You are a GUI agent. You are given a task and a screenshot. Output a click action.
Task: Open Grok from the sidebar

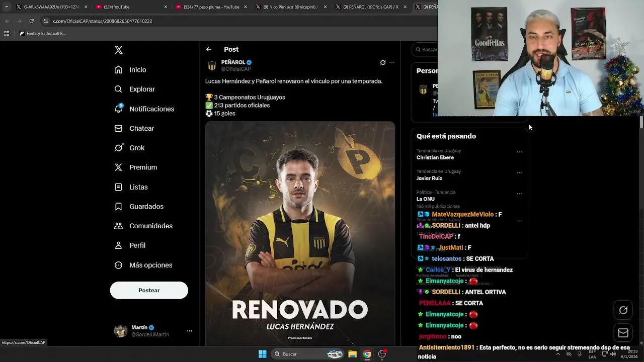pos(129,148)
